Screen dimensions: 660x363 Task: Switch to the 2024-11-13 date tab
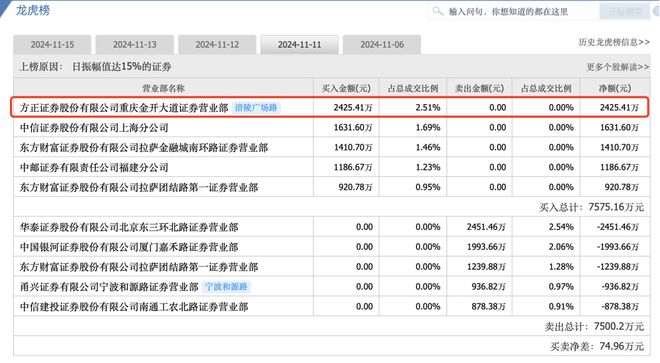[135, 45]
